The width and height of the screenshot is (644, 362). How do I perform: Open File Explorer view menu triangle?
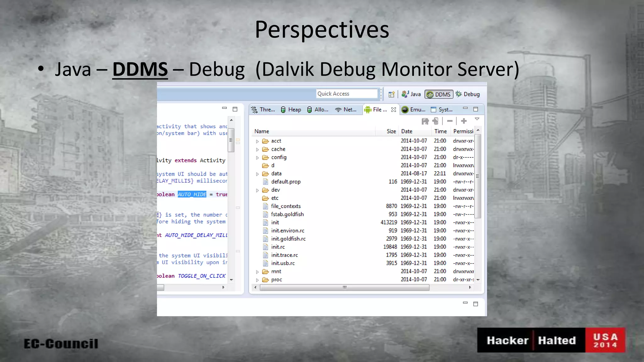click(477, 119)
